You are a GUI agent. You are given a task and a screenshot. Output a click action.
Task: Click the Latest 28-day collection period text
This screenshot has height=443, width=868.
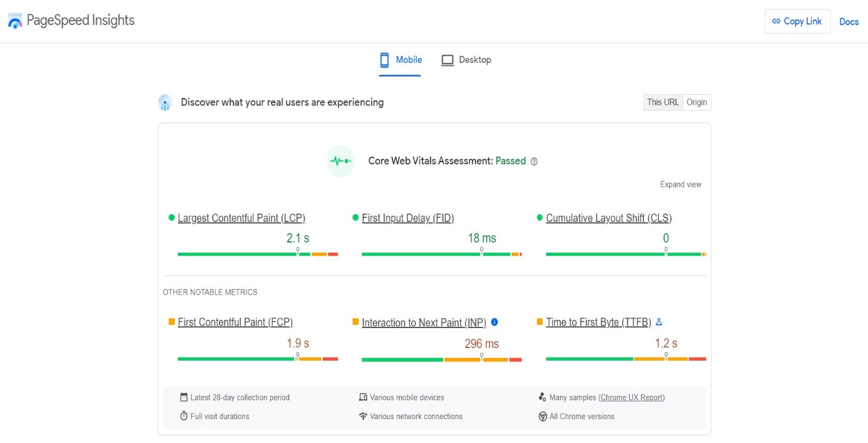pos(240,398)
